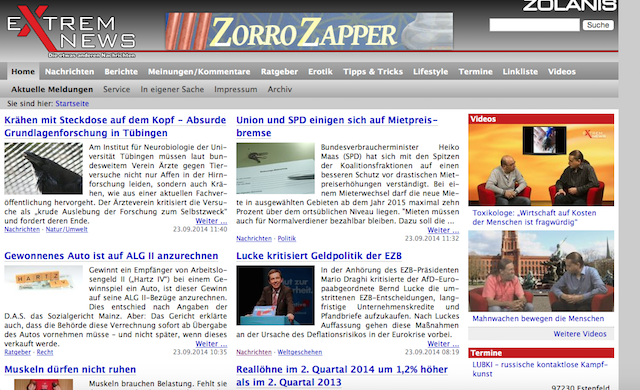The width and height of the screenshot is (640, 390).
Task: Click the Zolanis logo at top right
Action: tap(570, 5)
